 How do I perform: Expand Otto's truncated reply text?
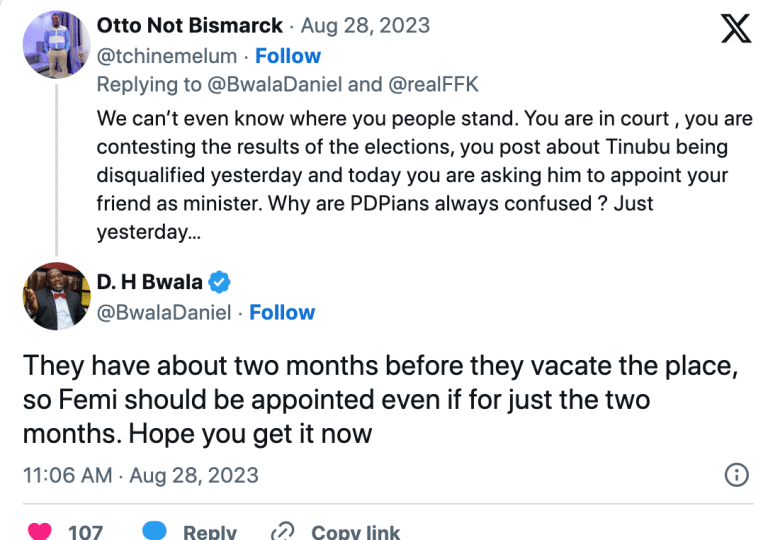click(149, 232)
